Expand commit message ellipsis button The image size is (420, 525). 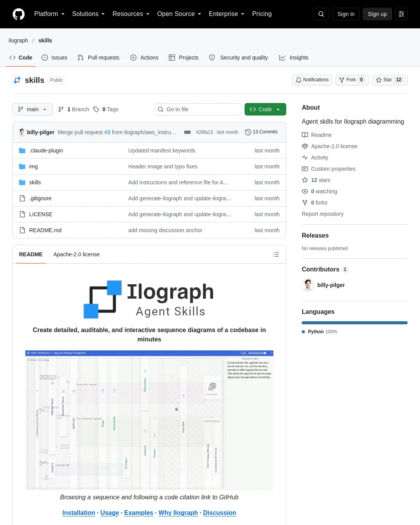[x=187, y=132]
